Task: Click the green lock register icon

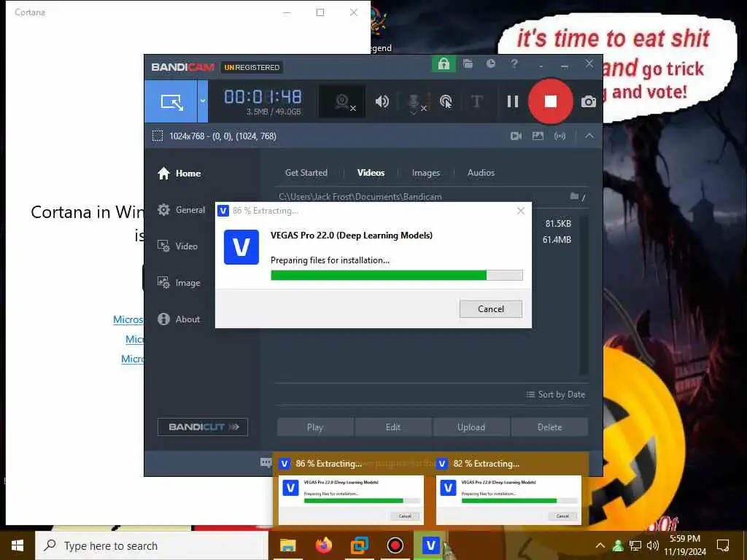Action: [444, 64]
